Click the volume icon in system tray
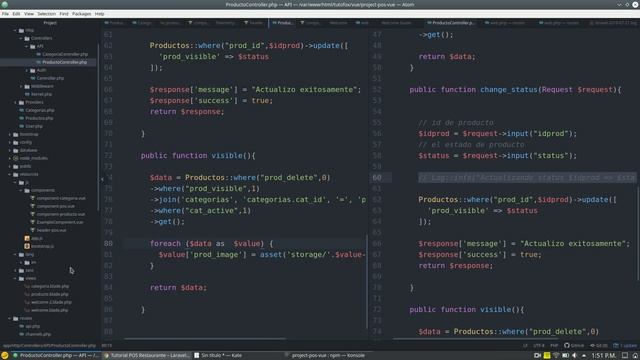Screen dimensions: 640x360 [574, 356]
